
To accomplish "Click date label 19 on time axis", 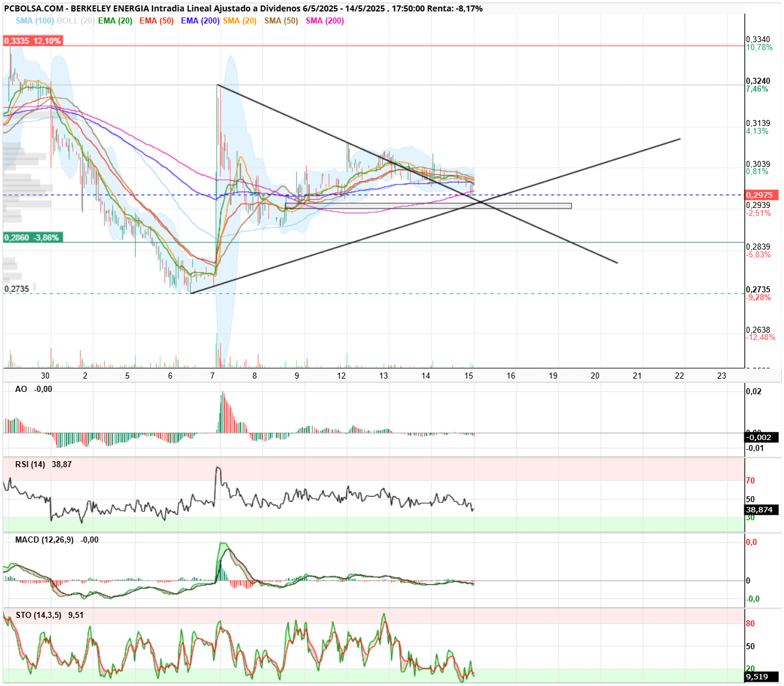I will (553, 376).
